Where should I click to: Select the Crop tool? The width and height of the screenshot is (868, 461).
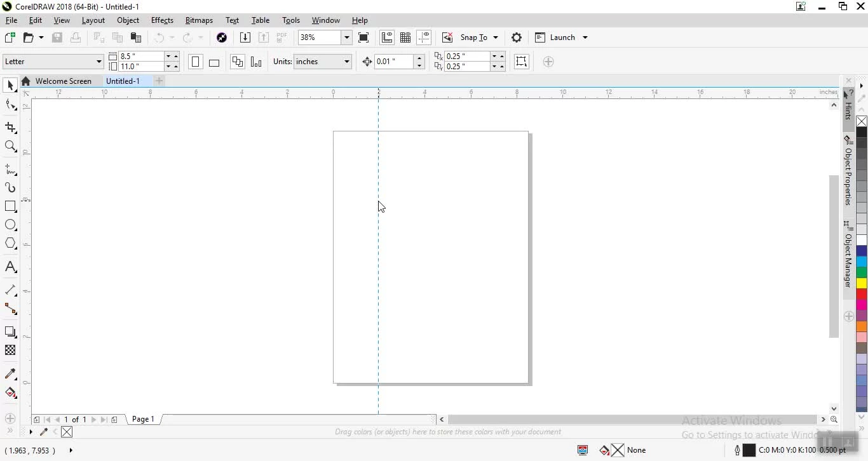point(10,128)
